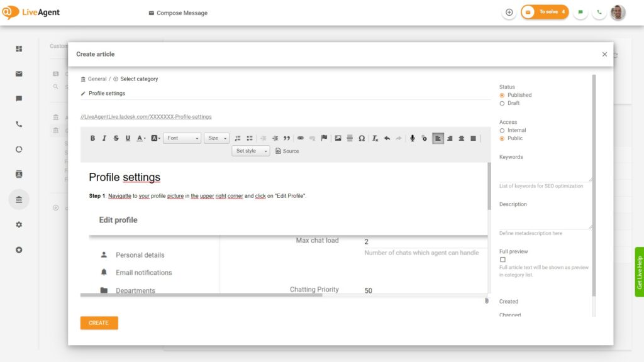The width and height of the screenshot is (644, 362).
Task: Apply italic formatting in the editor
Action: click(x=104, y=138)
